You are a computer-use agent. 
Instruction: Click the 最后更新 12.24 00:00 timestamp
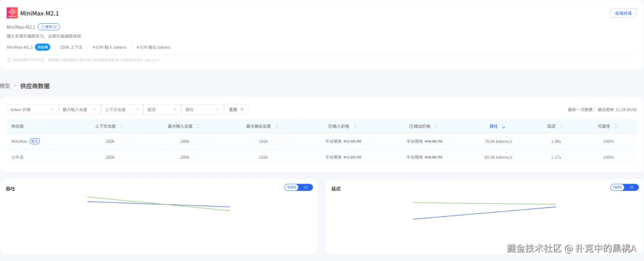click(x=617, y=110)
